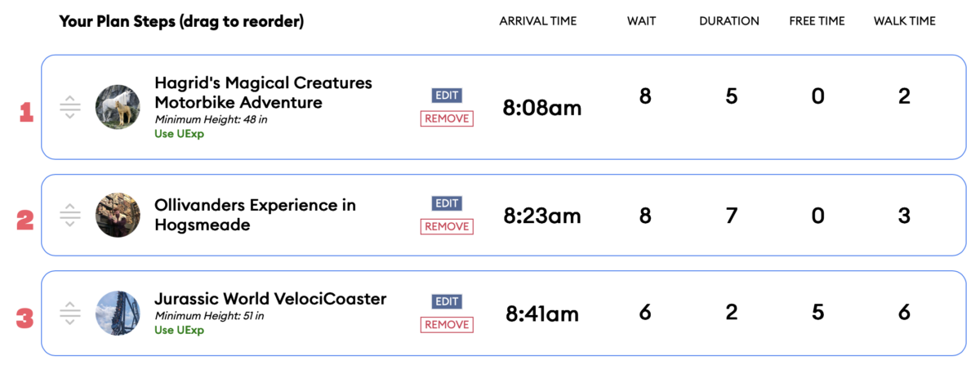Edit the Ollivanders Experience step
Screen dimensions: 980x365
coord(447,203)
